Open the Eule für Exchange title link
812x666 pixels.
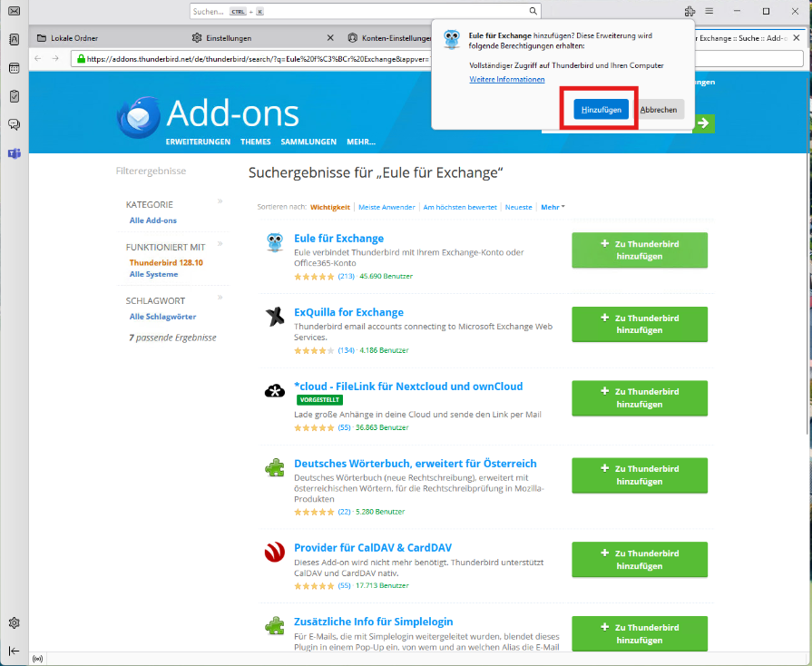338,239
